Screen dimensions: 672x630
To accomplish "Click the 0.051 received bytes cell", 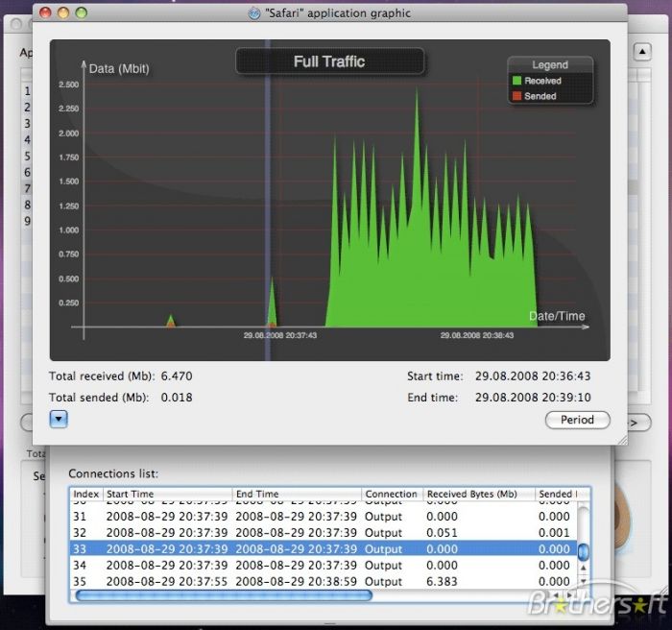I will tap(442, 533).
